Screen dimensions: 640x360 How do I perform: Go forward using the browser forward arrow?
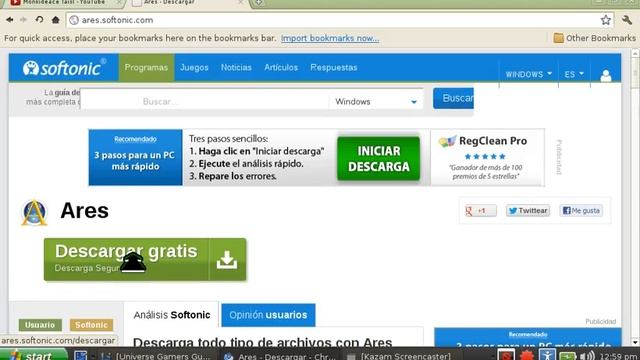pos(23,20)
